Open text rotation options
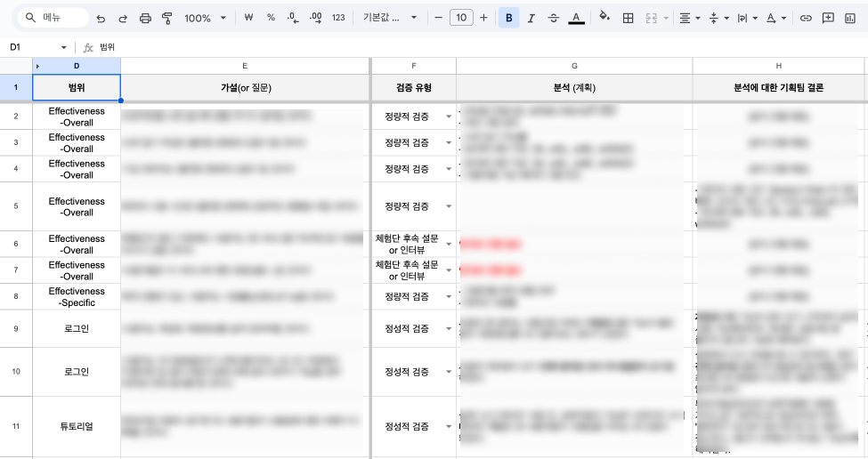868x459 pixels. (776, 18)
